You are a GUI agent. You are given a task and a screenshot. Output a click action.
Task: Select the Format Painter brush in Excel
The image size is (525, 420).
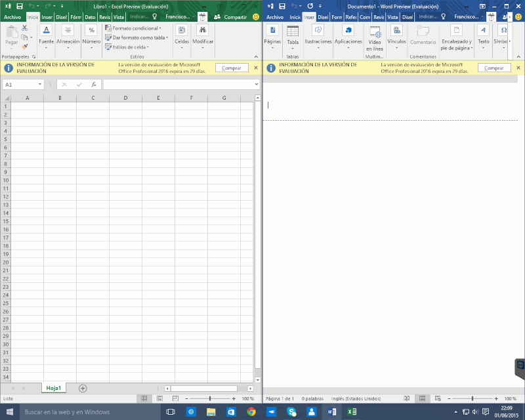tap(24, 47)
